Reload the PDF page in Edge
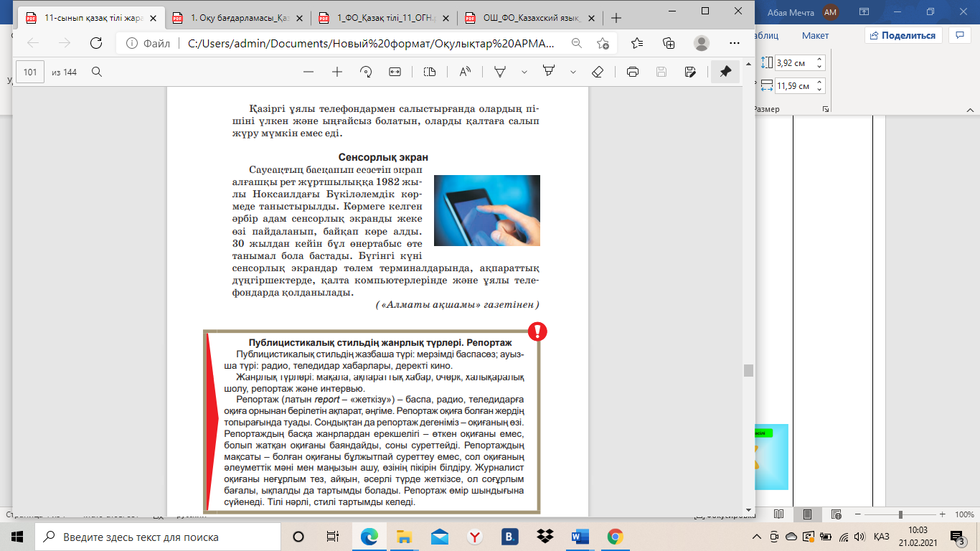 point(95,42)
